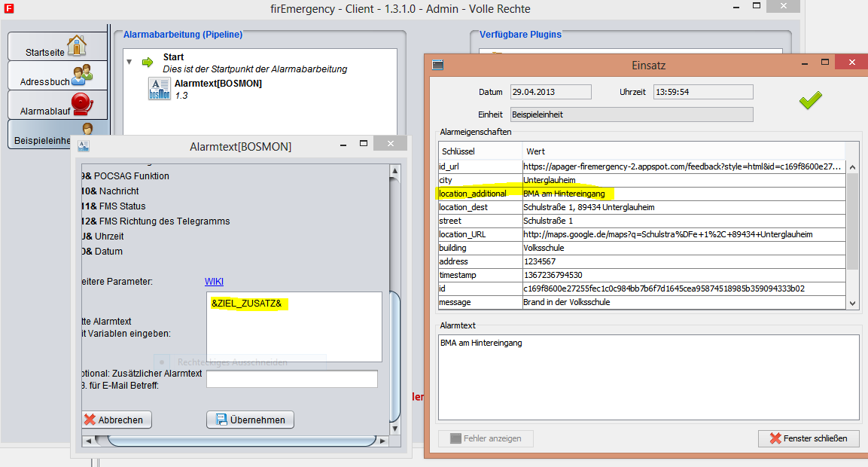
Task: Click the Alarmtext dialog title icon
Action: coord(84,146)
